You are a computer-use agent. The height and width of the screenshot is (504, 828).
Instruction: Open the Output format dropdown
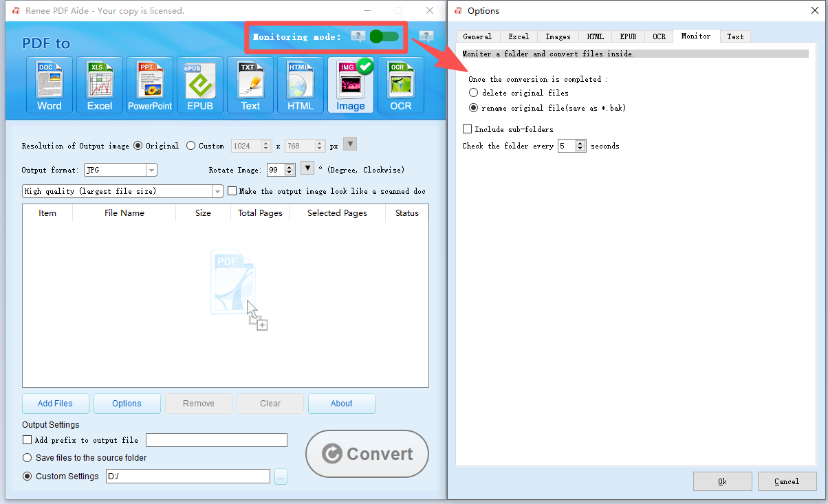pyautogui.click(x=151, y=170)
